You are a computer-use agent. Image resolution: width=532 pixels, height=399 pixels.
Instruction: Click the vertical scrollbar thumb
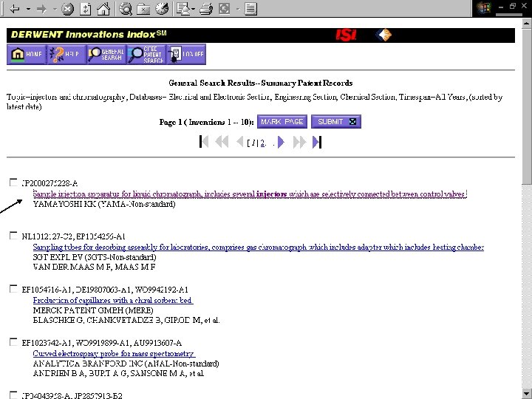click(x=526, y=106)
